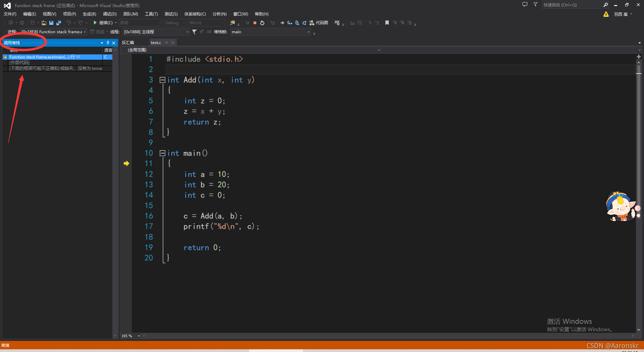This screenshot has width=644, height=352.
Task: Open the thread (线程) dropdown
Action: click(156, 32)
